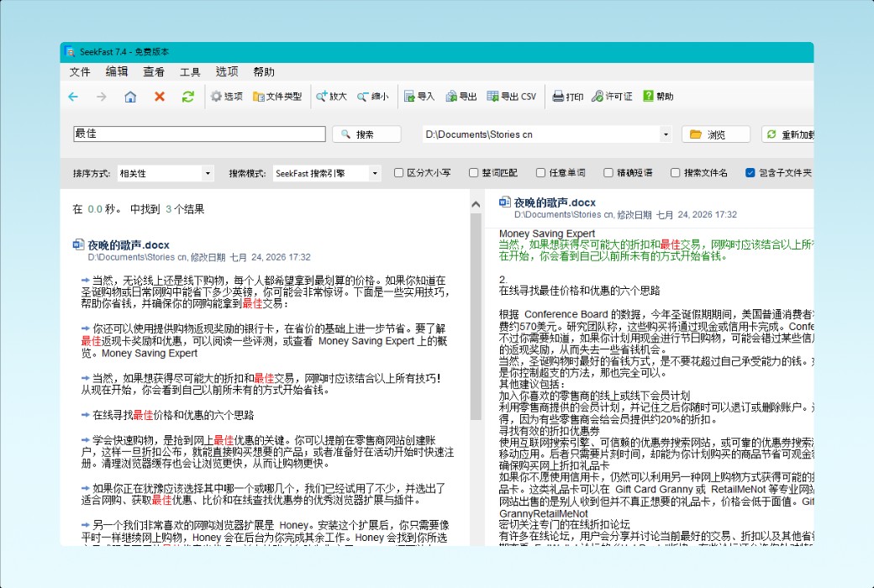Viewport: 874px width, 588px height.
Task: Click 夜晚的歌声.docx title in right preview
Action: point(555,202)
